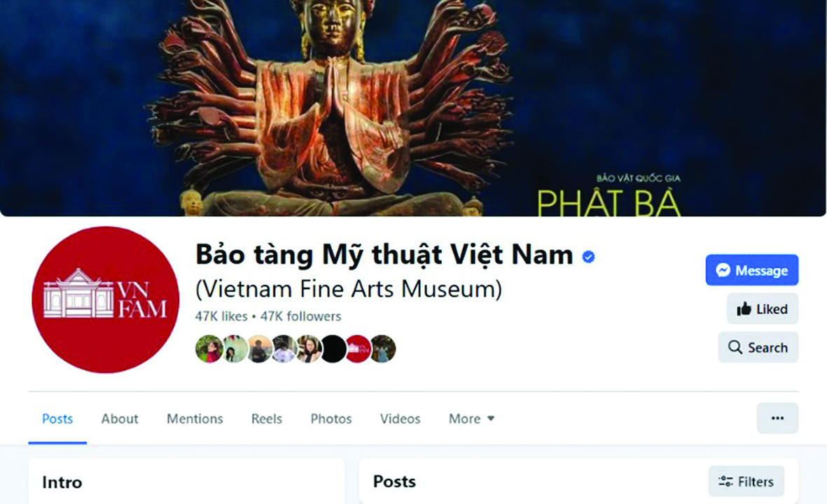Click the Filters sliders icon
The height and width of the screenshot is (504, 827).
(x=725, y=482)
